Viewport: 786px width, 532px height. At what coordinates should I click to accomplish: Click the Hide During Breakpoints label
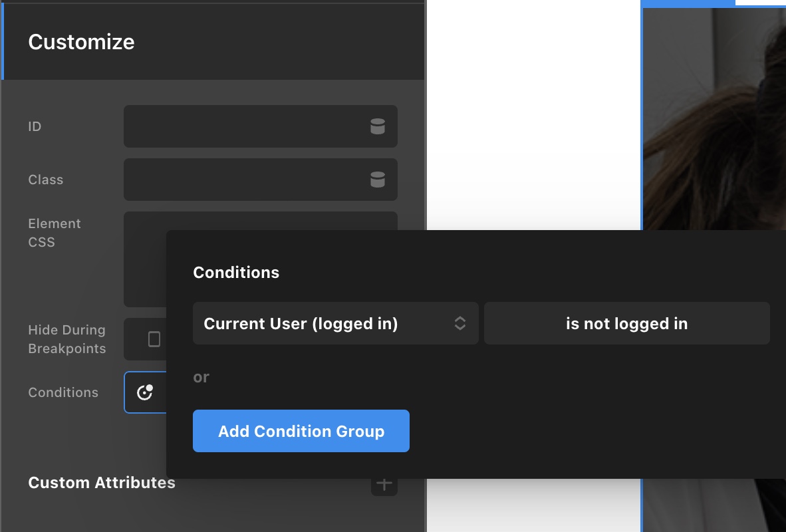[x=66, y=339]
